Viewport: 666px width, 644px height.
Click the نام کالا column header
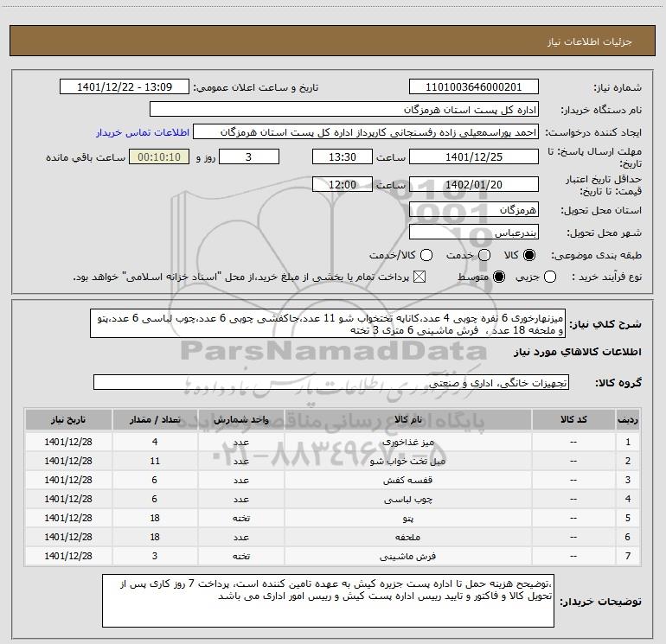[x=407, y=420]
